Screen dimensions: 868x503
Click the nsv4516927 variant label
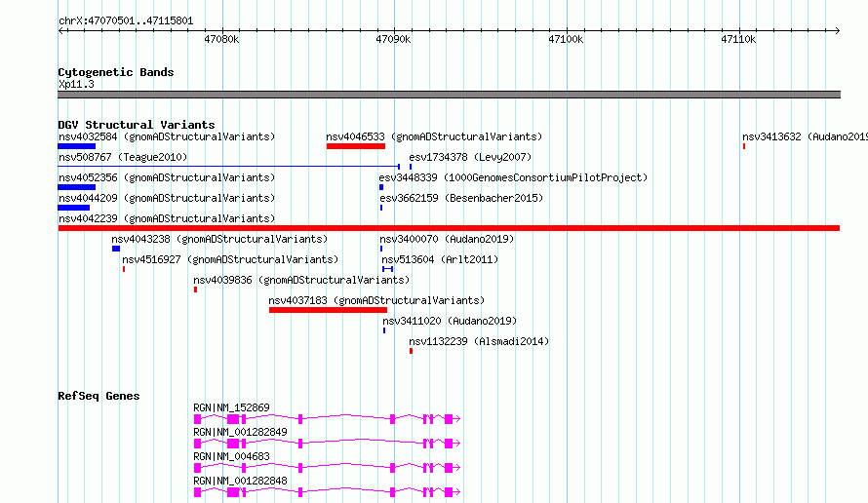click(230, 259)
